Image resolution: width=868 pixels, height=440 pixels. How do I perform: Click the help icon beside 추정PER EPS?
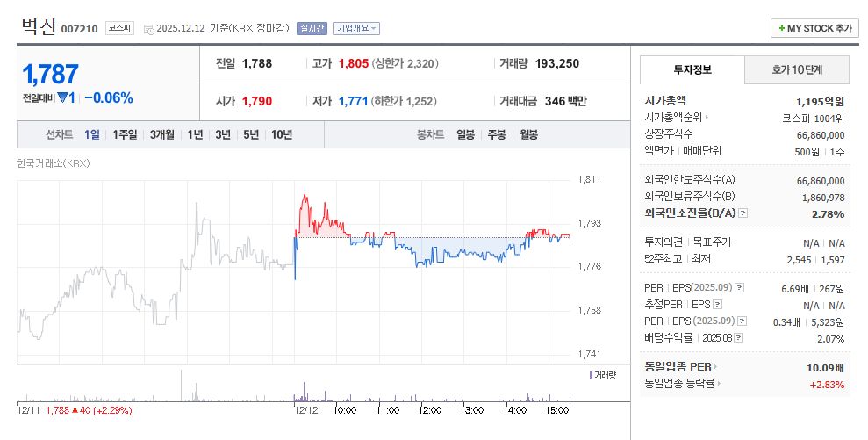[x=717, y=304]
